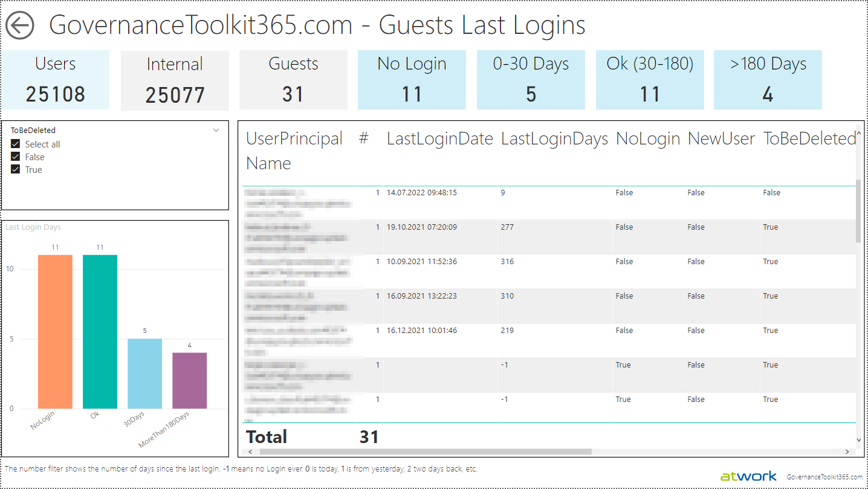
Task: Select the Users 25108 card
Action: point(55,80)
